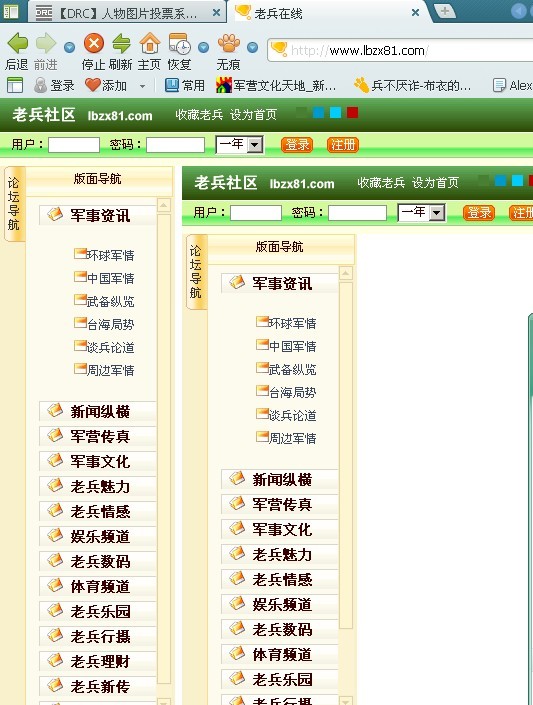Add a favorite using the heart icon
Viewport: 533px width, 705px height.
(93, 85)
